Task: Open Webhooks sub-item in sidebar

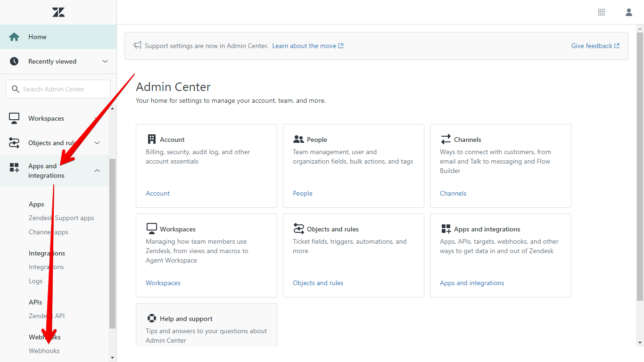Action: point(44,351)
